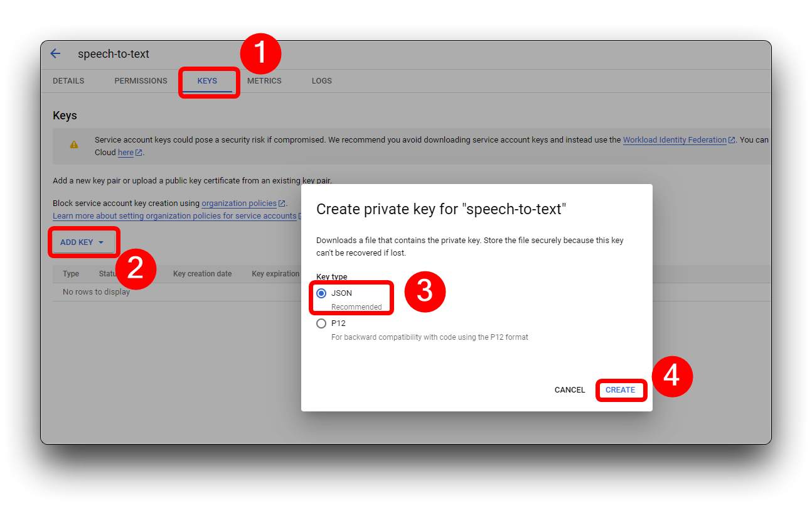View the LOGS tab
Viewport: 812px width, 505px height.
pos(322,81)
